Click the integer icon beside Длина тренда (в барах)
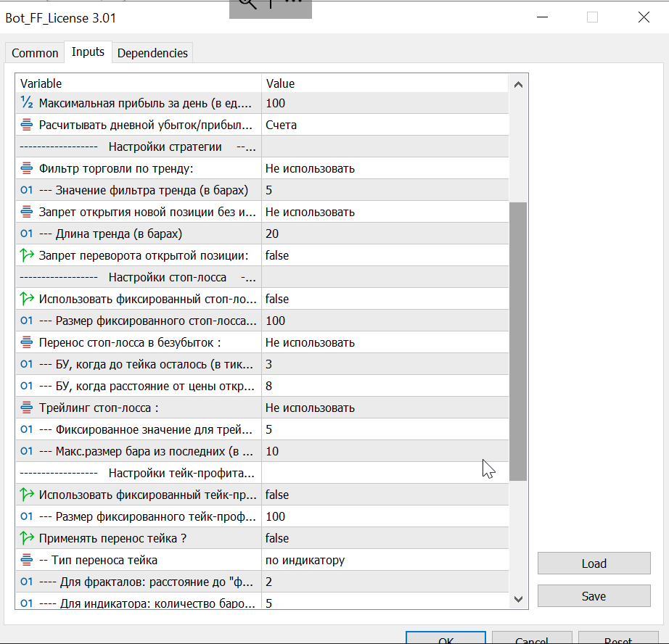 click(x=27, y=234)
